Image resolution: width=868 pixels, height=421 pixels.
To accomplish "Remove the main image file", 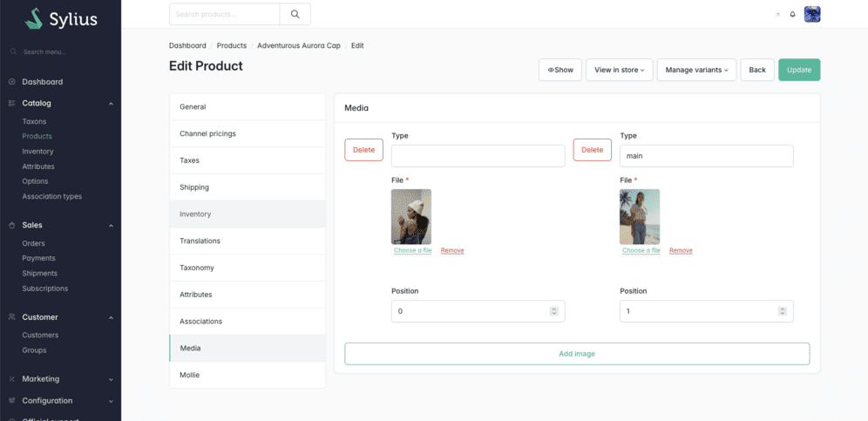I will pos(681,250).
